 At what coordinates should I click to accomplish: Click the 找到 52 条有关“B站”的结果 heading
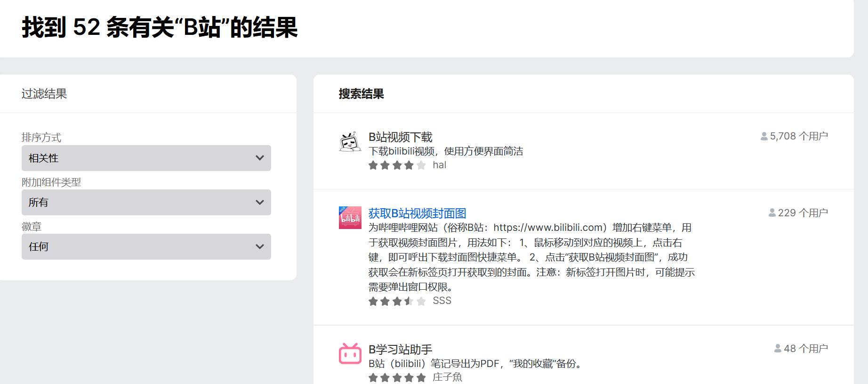160,27
